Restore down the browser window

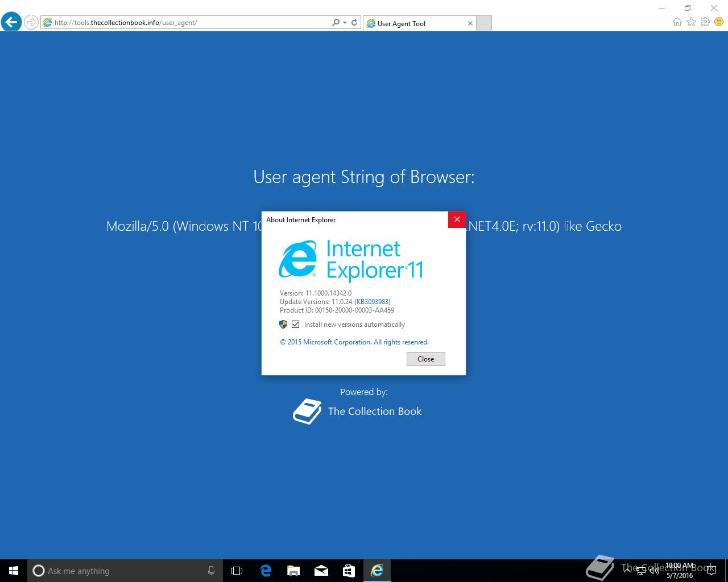tap(688, 8)
